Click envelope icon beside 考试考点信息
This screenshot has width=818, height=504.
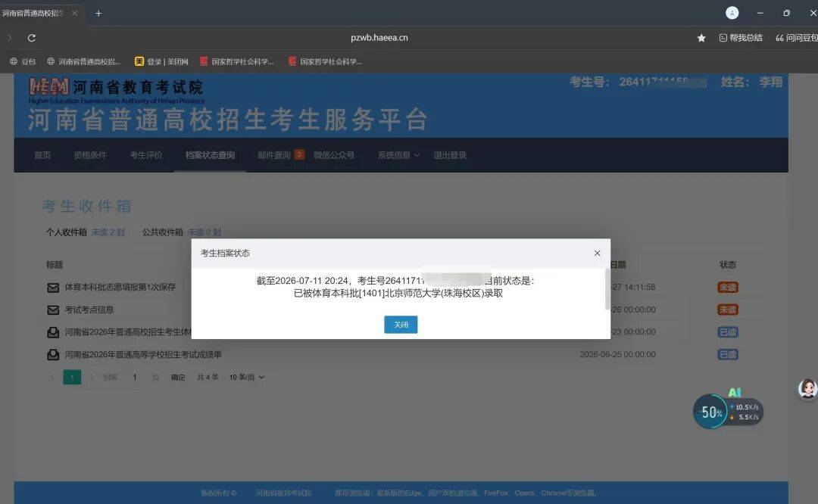pos(53,310)
